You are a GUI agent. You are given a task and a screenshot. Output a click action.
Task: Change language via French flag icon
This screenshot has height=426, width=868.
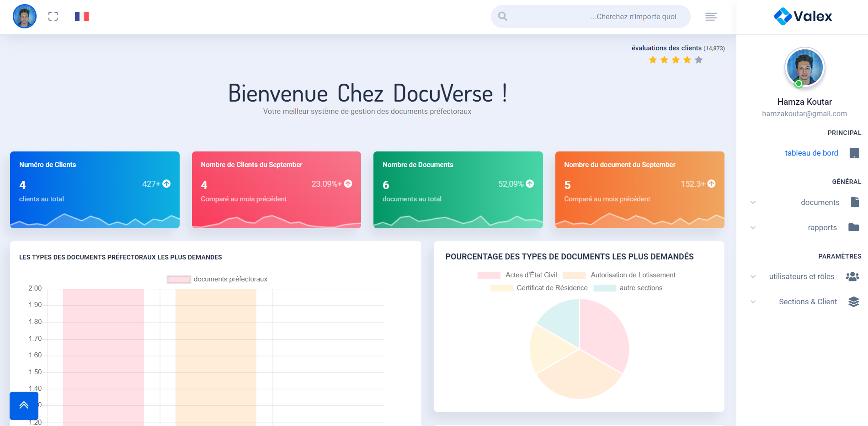tap(82, 16)
